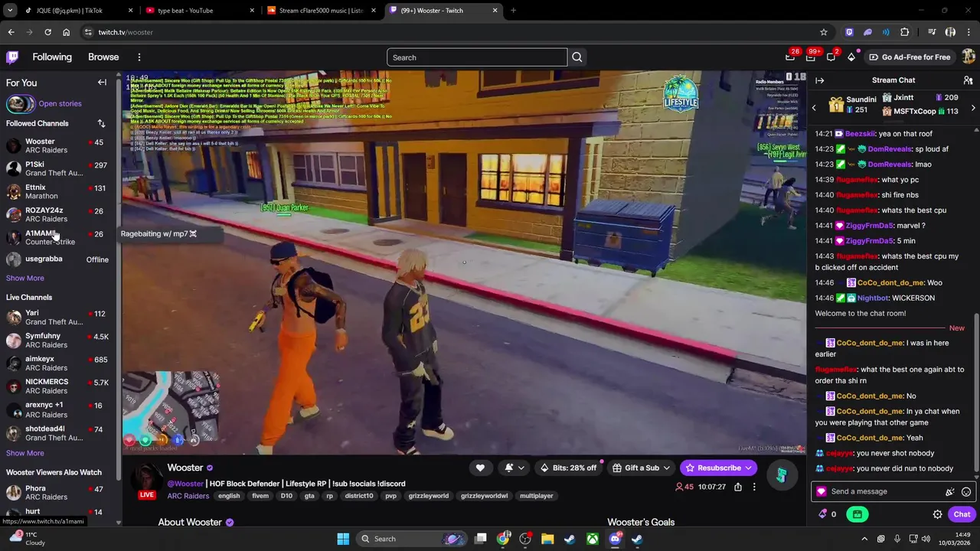980x551 pixels.
Task: Open Phora in Viewers Also Watch
Action: (x=57, y=492)
